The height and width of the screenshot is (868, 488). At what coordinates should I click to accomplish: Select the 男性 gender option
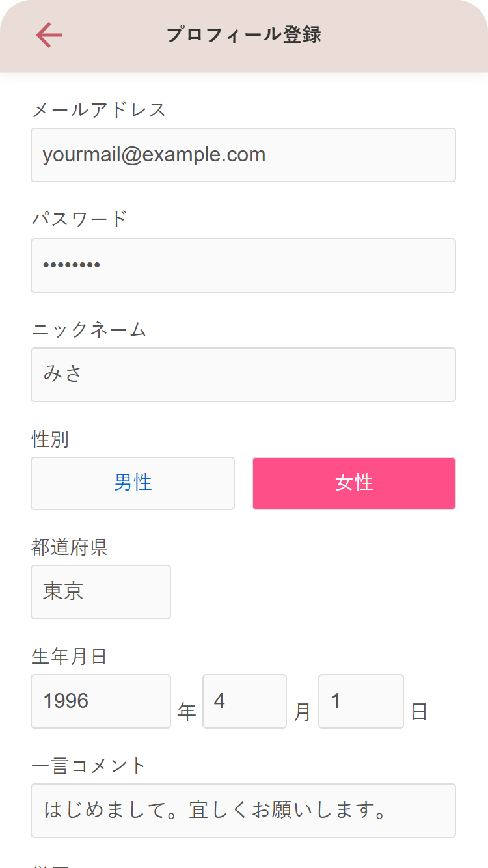coord(133,483)
